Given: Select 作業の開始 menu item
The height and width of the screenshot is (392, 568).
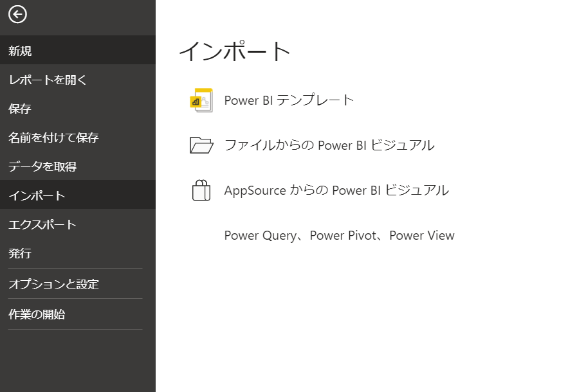Looking at the screenshot, I should click(78, 314).
